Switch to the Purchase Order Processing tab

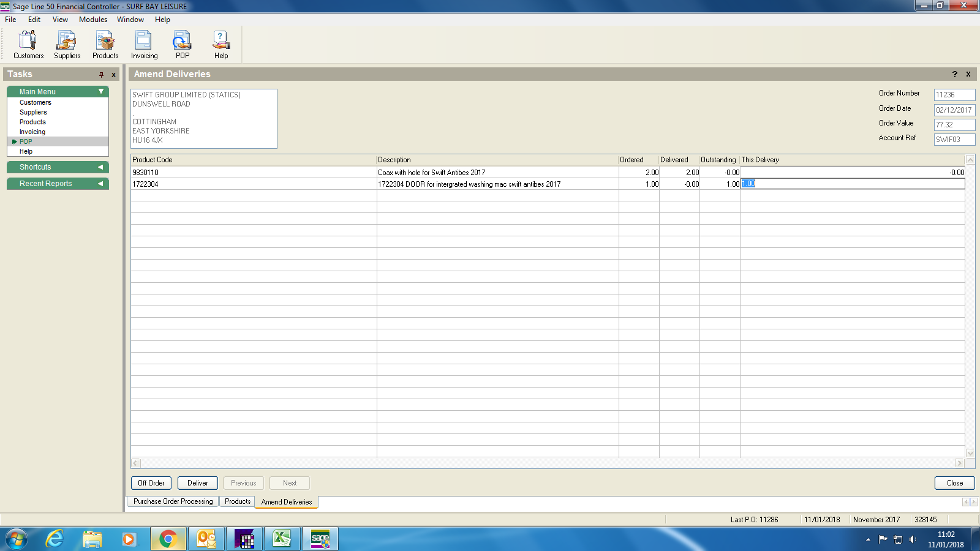tap(173, 501)
